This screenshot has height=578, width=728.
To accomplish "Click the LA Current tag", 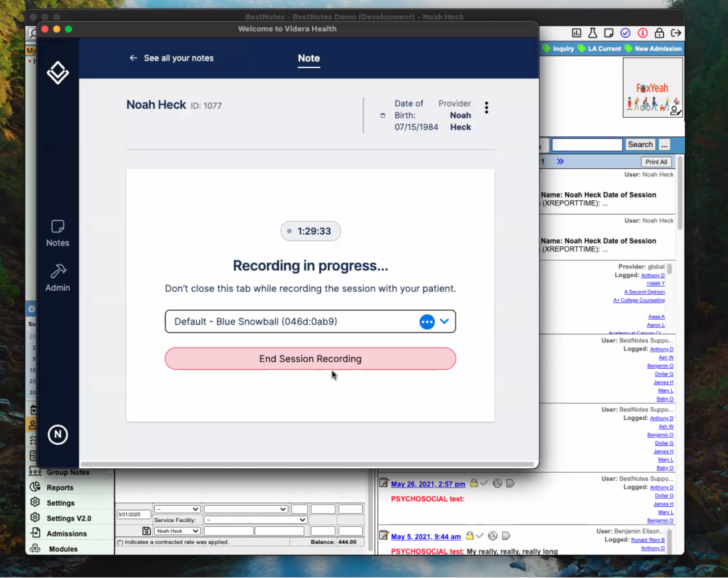I will pos(600,49).
